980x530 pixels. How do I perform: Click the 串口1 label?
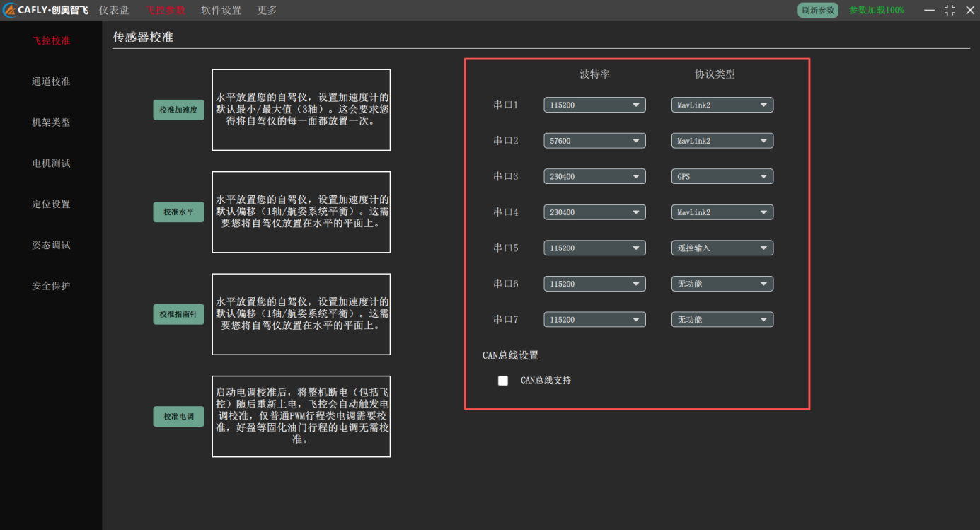point(506,105)
